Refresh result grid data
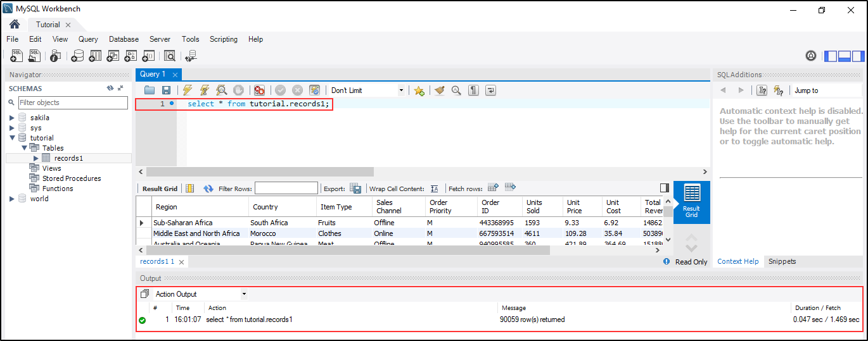Image resolution: width=868 pixels, height=341 pixels. pos(208,189)
